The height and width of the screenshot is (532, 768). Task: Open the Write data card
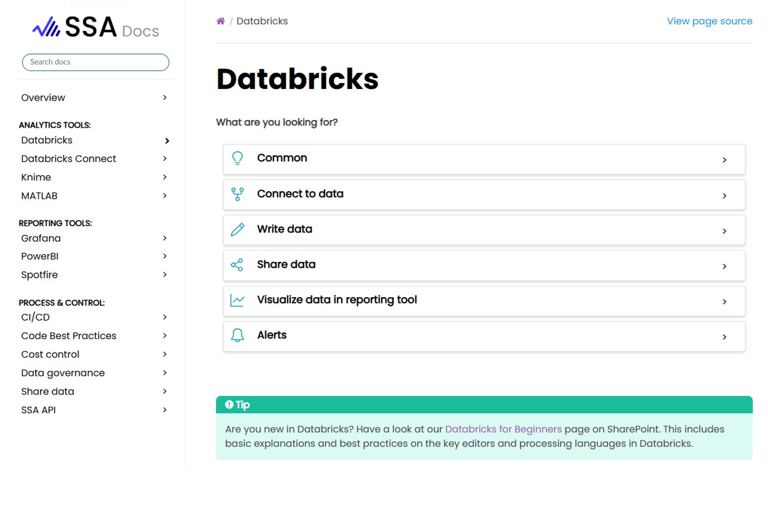(484, 230)
